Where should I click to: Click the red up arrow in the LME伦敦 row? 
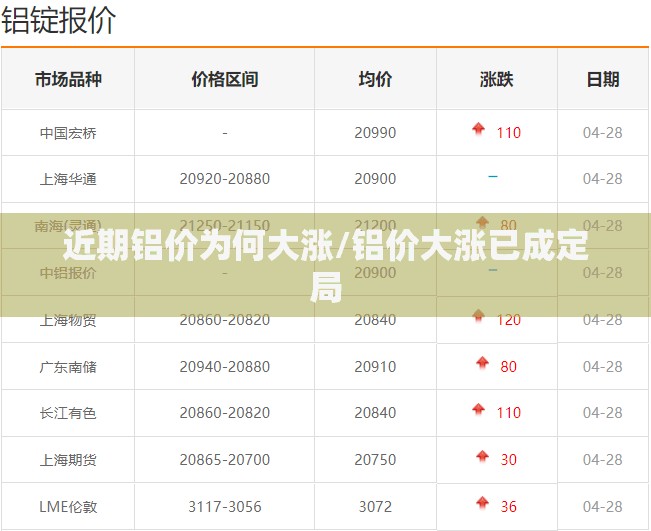click(x=482, y=502)
